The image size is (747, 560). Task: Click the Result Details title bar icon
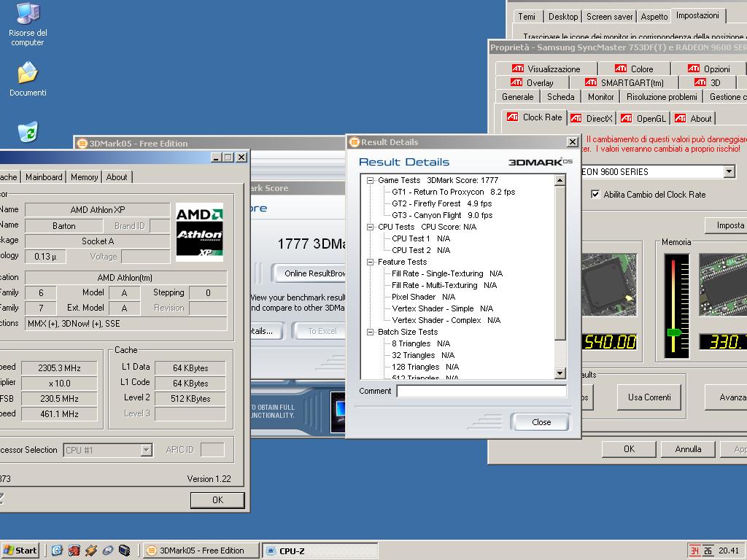[354, 142]
